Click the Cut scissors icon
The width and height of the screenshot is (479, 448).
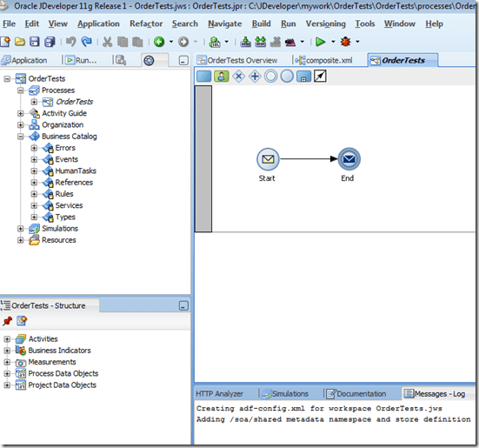tap(107, 42)
